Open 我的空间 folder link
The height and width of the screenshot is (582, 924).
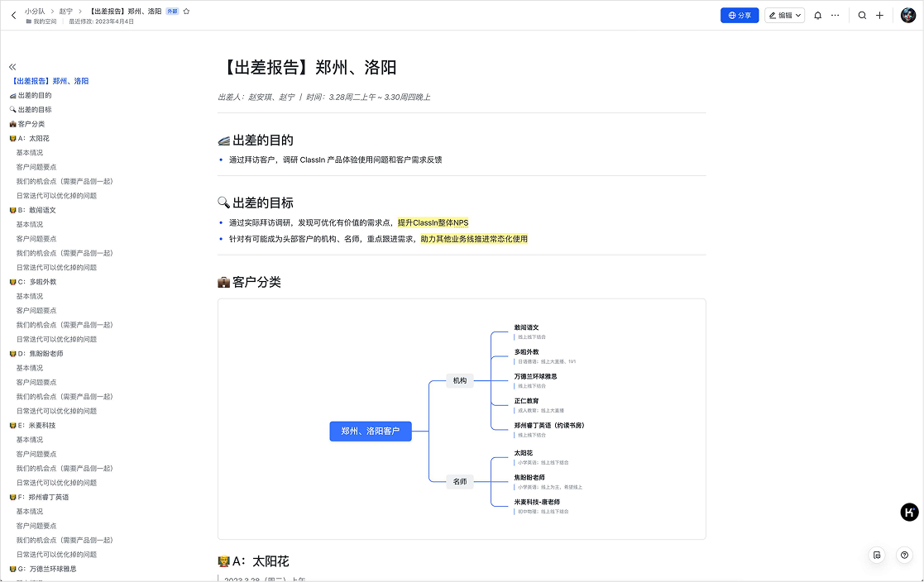click(41, 21)
